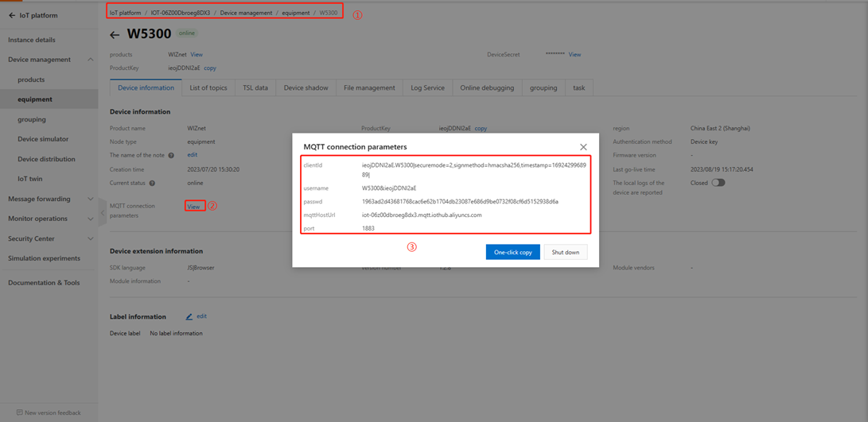Open products under Device management

[x=31, y=79]
